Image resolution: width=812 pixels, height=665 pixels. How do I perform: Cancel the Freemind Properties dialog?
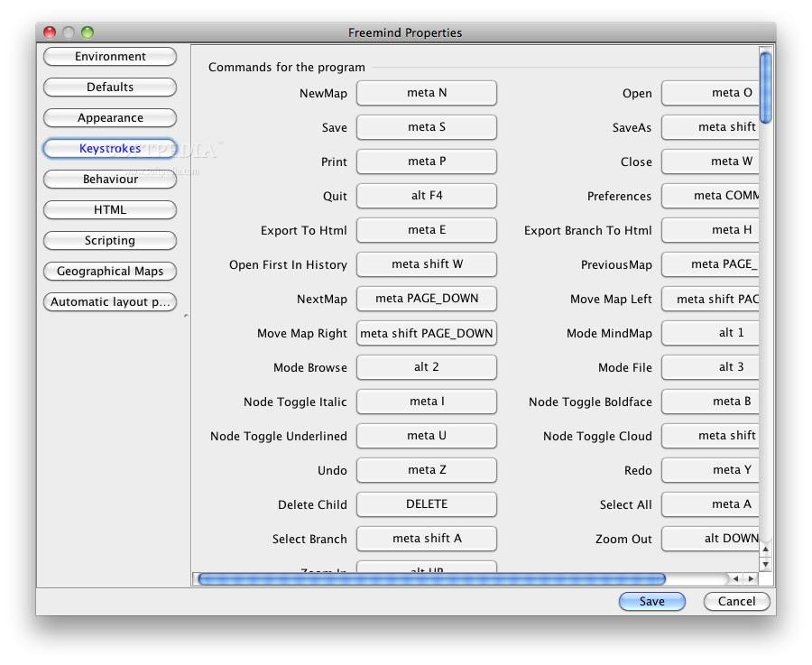[736, 601]
